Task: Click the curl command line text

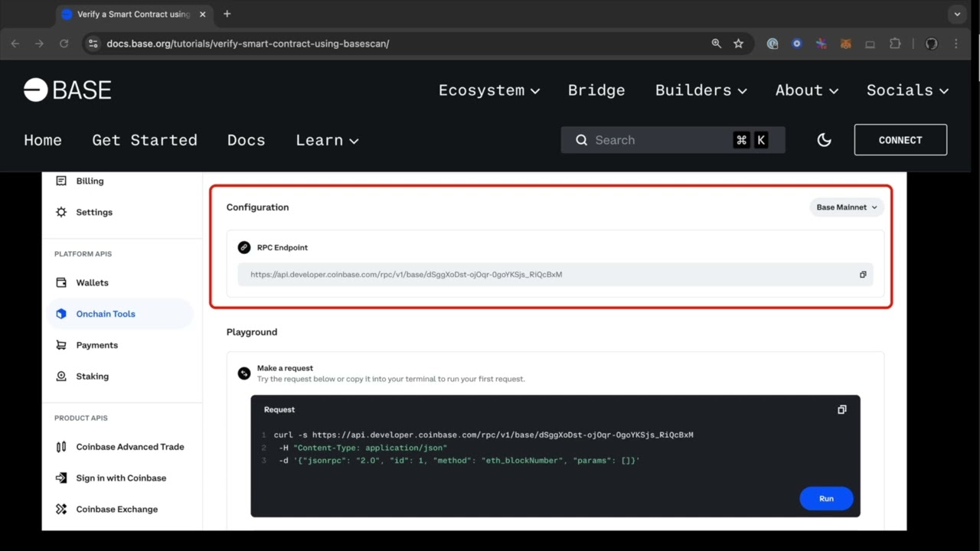Action: (484, 435)
